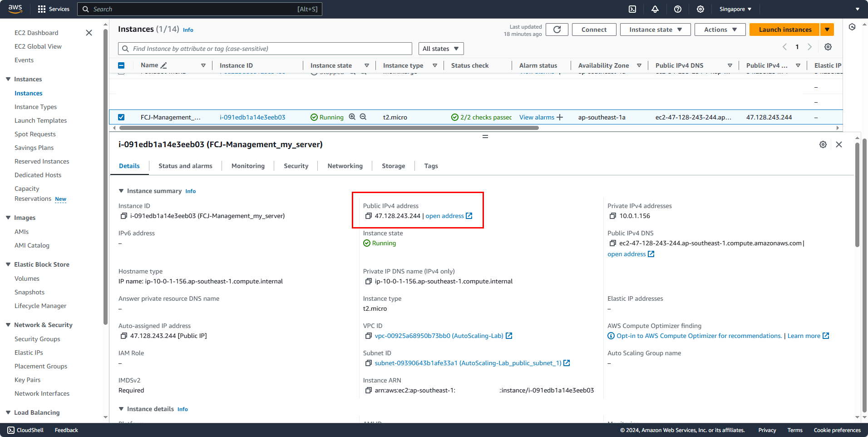Collapse the Instance summary section
Screen dimensions: 868x437
[x=121, y=191]
